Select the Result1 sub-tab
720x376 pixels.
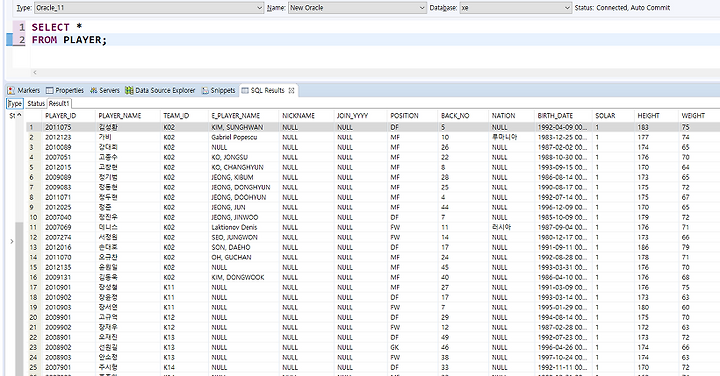click(x=59, y=104)
